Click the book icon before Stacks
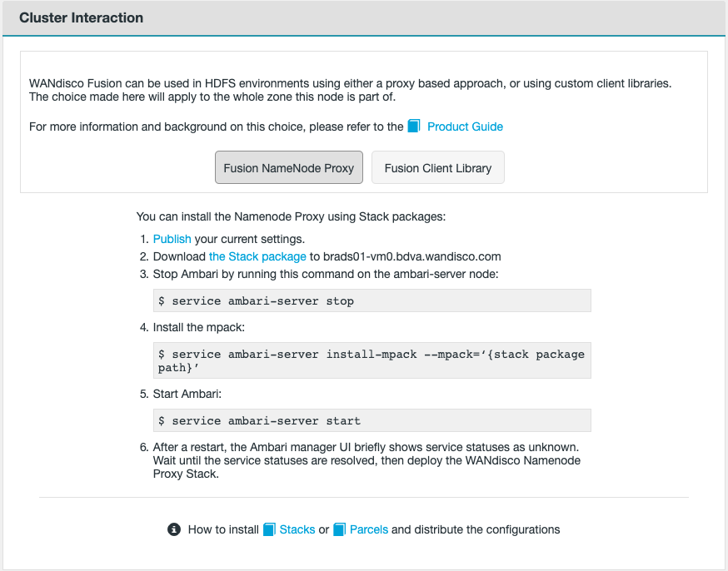 (x=269, y=529)
